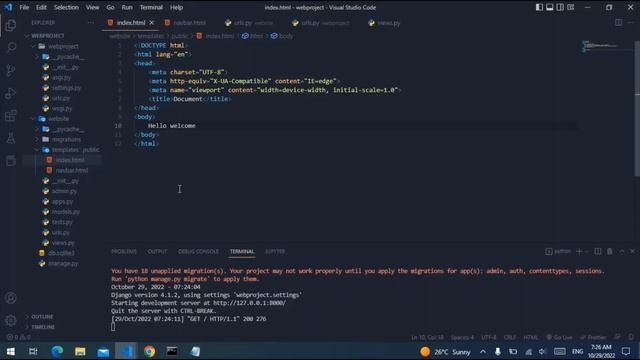
Task: Open the Terminal menu
Action: click(151, 7)
